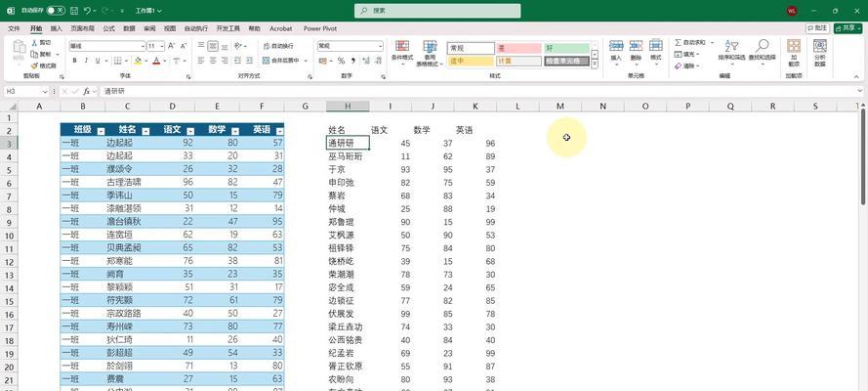Click the Insert Function fx icon

pos(86,91)
